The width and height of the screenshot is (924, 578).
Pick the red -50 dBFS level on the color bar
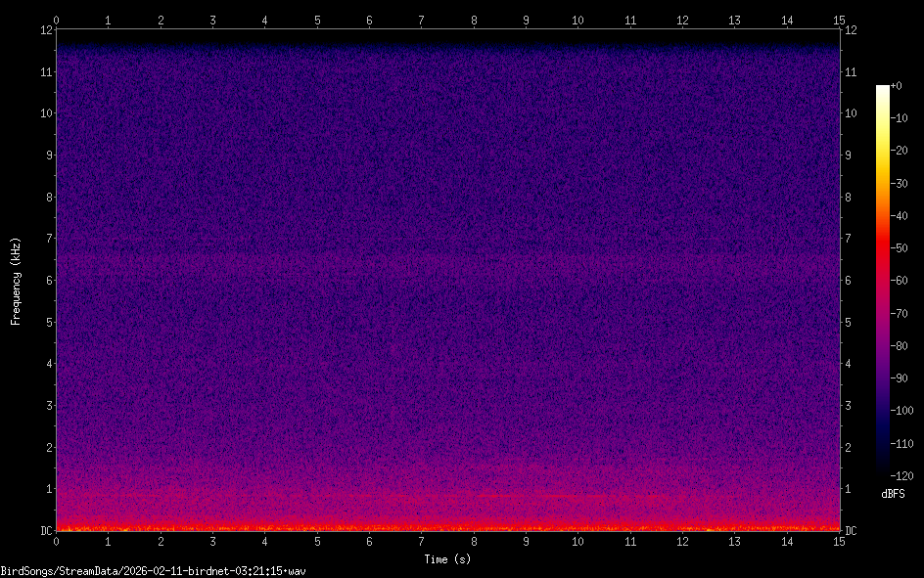(x=883, y=250)
